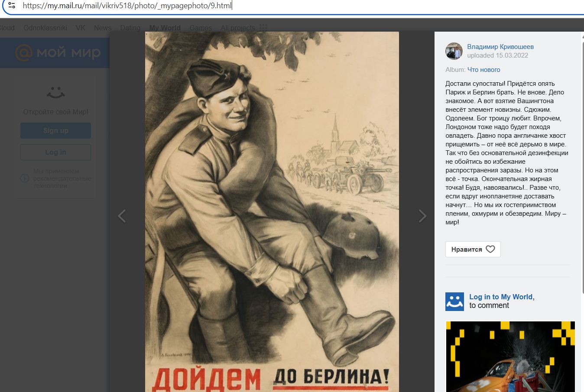Viewport: 584px width, 392px height.
Task: Go to News in the top bar
Action: [x=103, y=28]
